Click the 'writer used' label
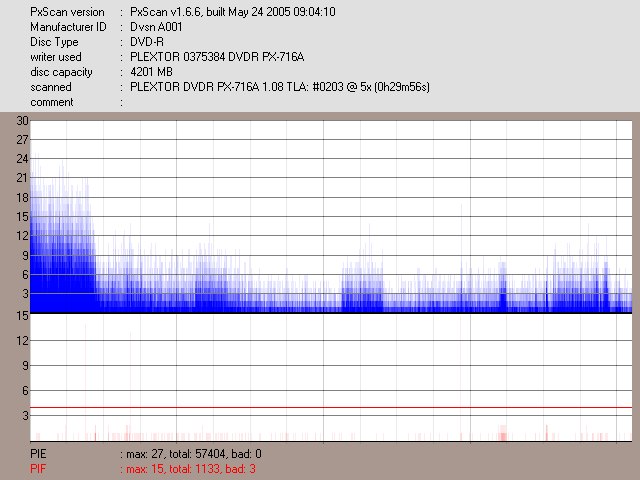640x480 pixels. tap(56, 57)
